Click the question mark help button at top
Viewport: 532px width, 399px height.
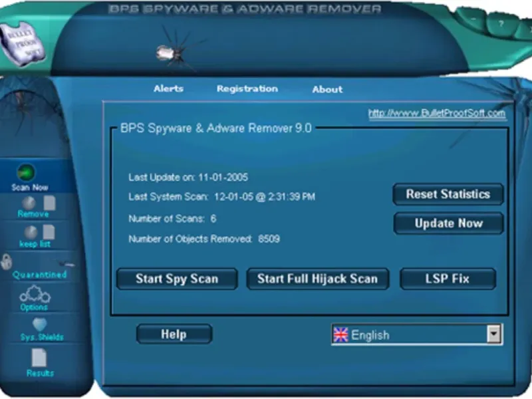(501, 25)
